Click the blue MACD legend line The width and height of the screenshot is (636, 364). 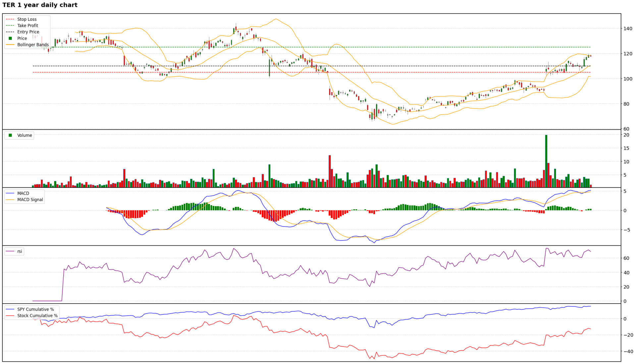pyautogui.click(x=10, y=193)
